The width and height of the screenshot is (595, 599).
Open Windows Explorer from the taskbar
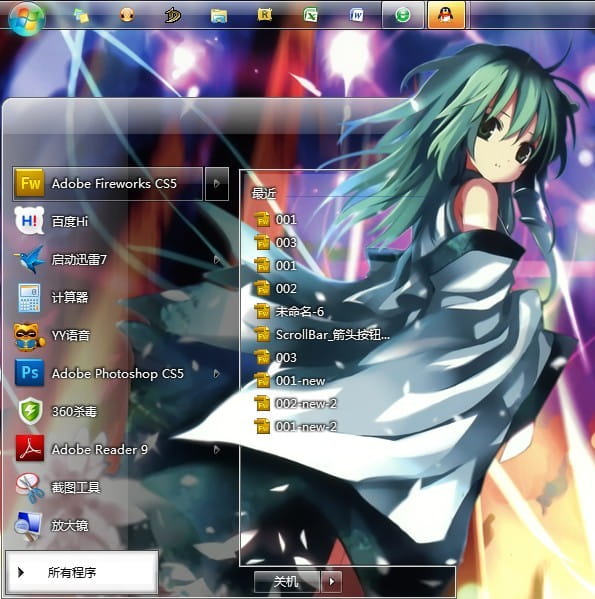click(219, 16)
